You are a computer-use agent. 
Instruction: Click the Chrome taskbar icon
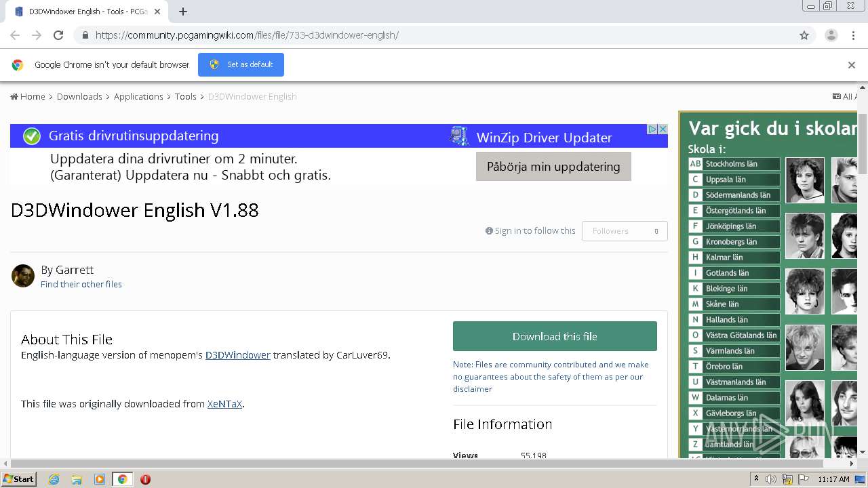pyautogui.click(x=122, y=479)
